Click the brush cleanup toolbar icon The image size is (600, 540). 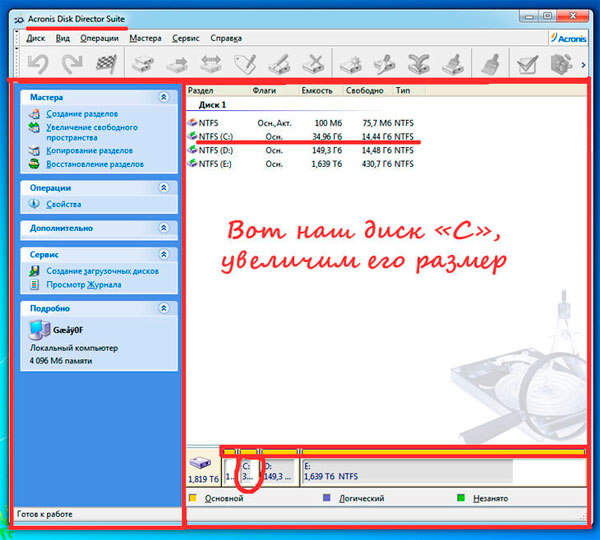[490, 65]
